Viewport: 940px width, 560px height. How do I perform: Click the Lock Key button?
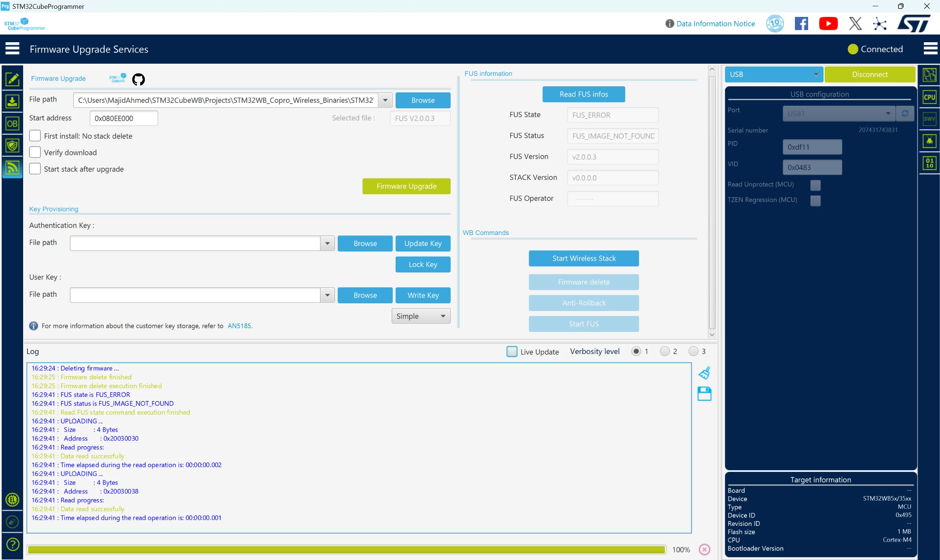pos(423,264)
